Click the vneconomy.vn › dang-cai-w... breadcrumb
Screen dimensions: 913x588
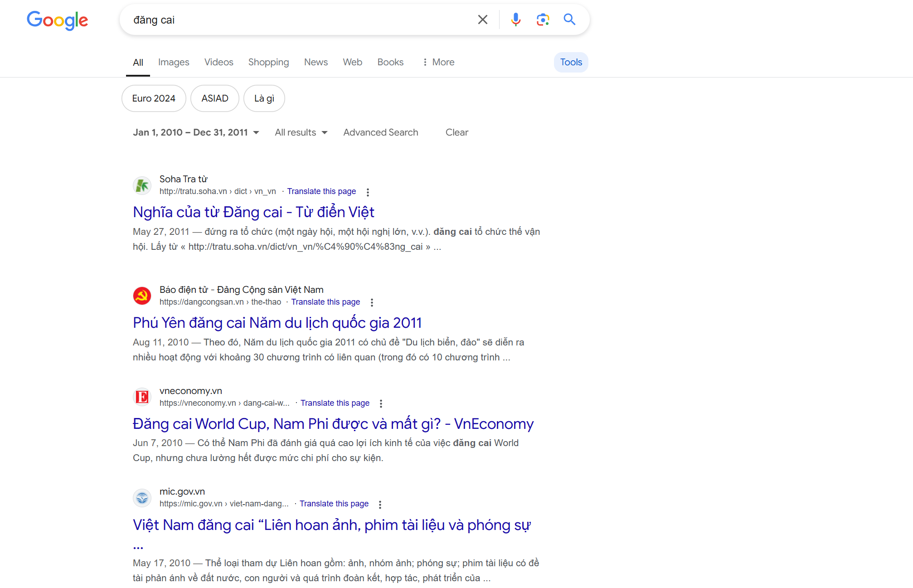tap(224, 403)
